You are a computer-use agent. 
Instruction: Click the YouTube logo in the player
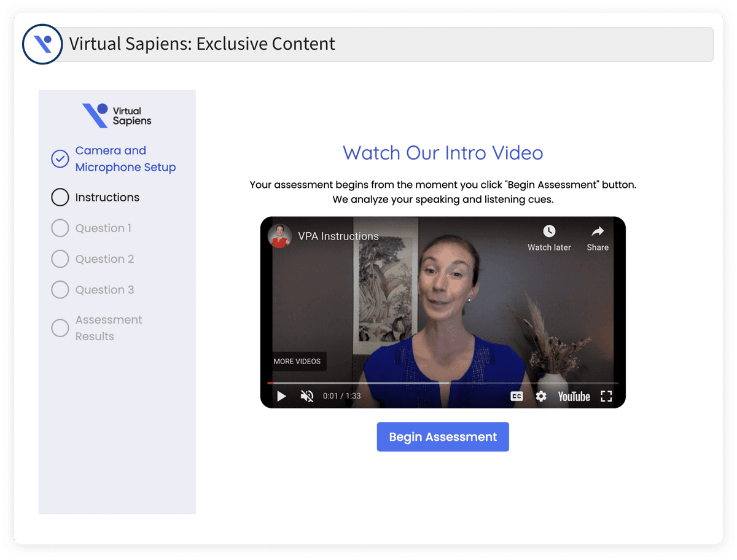[x=573, y=396]
